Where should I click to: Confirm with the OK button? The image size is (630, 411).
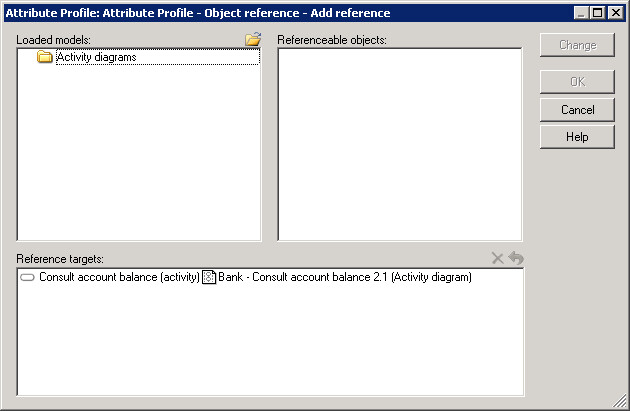click(x=577, y=82)
